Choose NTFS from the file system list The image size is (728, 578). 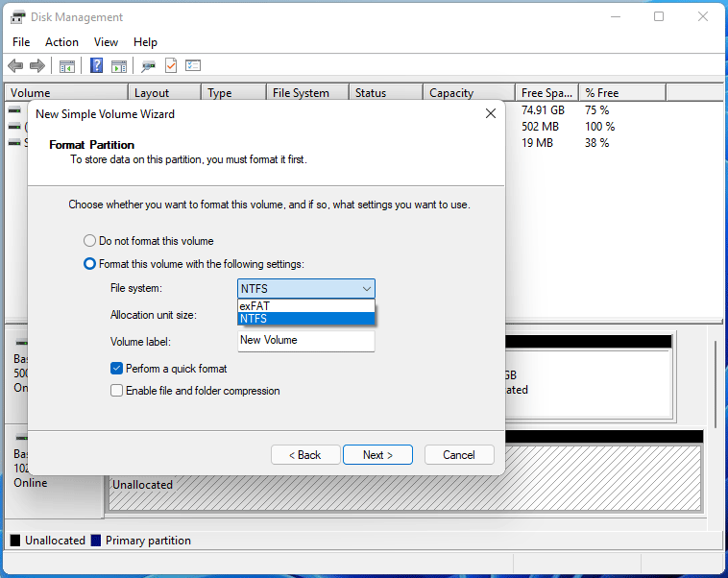click(306, 319)
